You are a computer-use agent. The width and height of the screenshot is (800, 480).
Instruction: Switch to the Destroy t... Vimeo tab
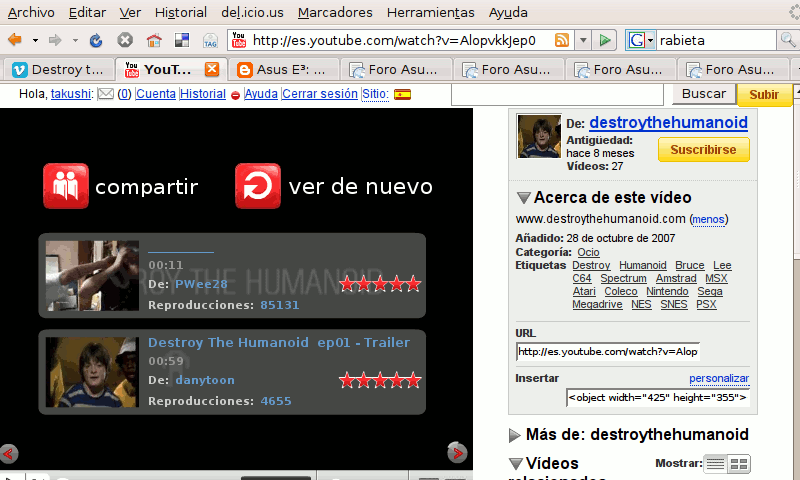point(58,69)
